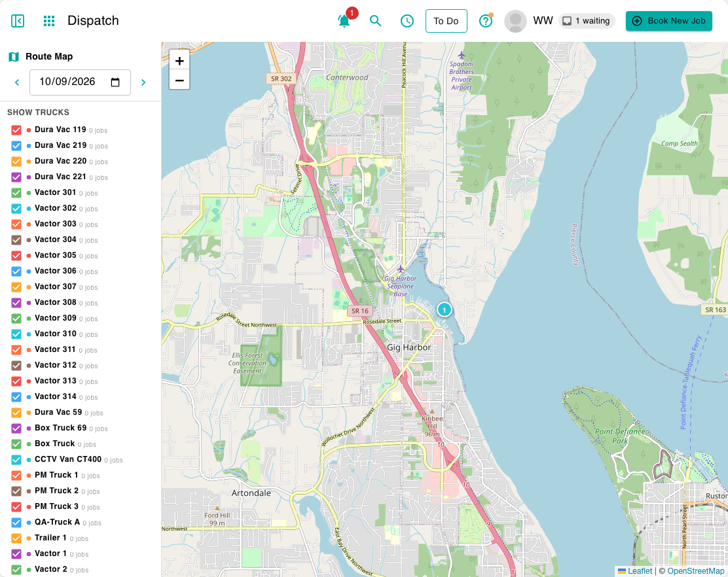This screenshot has width=728, height=577.
Task: Toggle PM Truck 1 checkbox
Action: tap(16, 476)
